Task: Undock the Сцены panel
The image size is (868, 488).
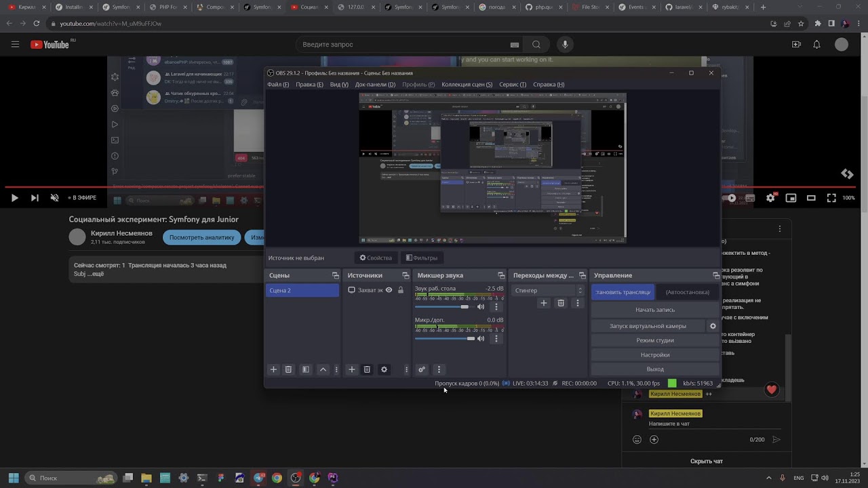Action: (x=335, y=275)
